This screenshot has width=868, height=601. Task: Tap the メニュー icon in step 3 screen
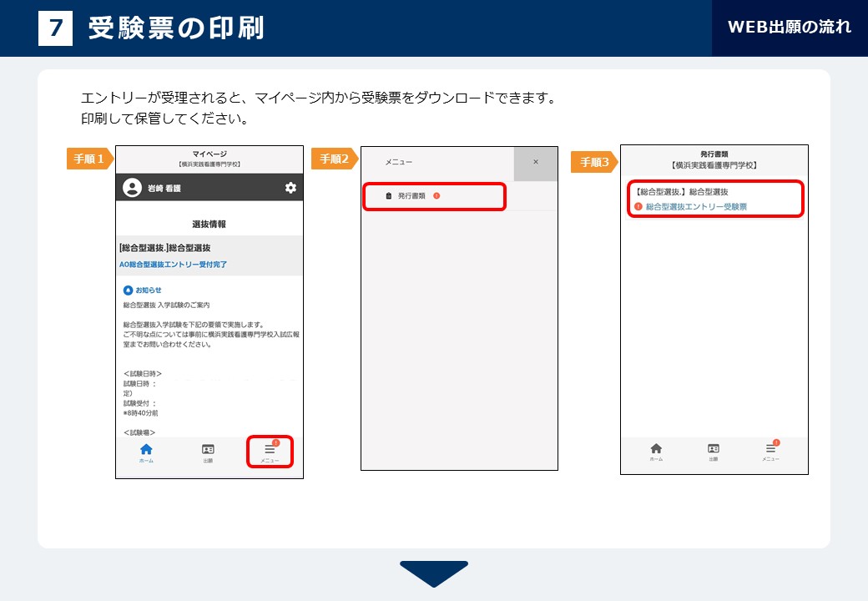770,451
